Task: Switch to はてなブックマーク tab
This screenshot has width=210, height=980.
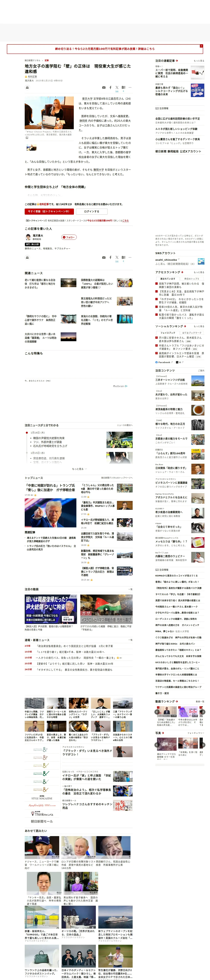Action: [192, 333]
